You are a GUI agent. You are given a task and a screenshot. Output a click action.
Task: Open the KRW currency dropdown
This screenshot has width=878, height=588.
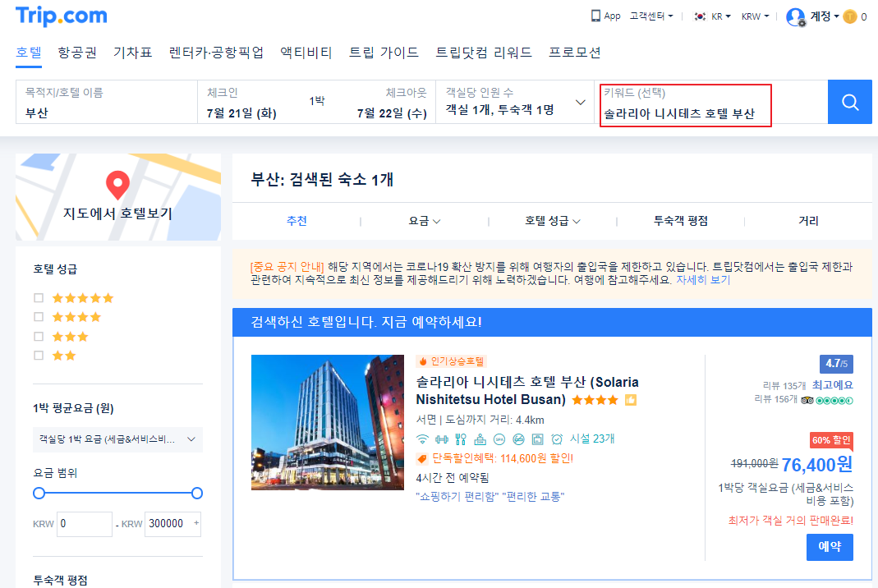click(756, 16)
